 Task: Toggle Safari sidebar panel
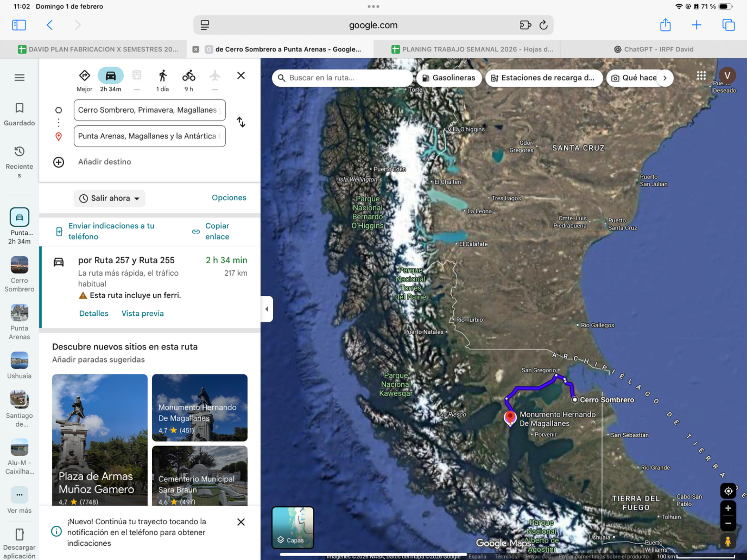pyautogui.click(x=19, y=25)
